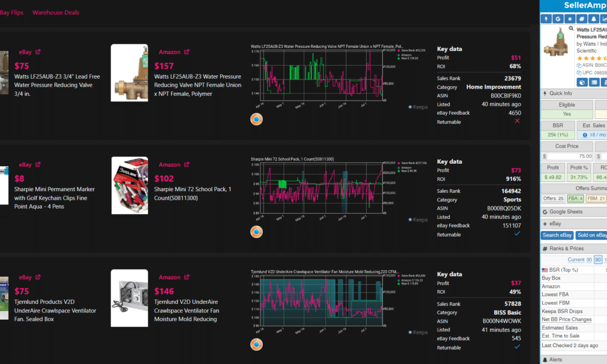Click the $ 49.82 profit value
The width and height of the screenshot is (607, 364).
(x=553, y=177)
